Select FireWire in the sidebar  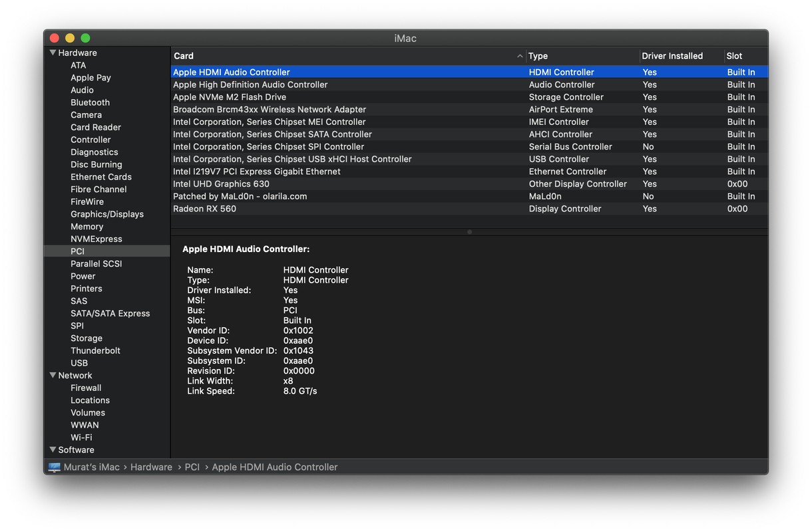pos(87,201)
